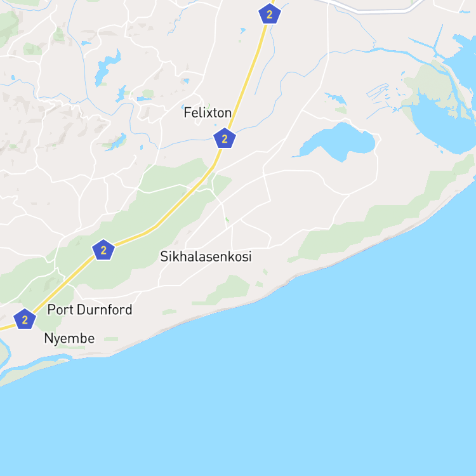Click the Felixton place label
Screen dimensions: 476x476
pos(208,113)
